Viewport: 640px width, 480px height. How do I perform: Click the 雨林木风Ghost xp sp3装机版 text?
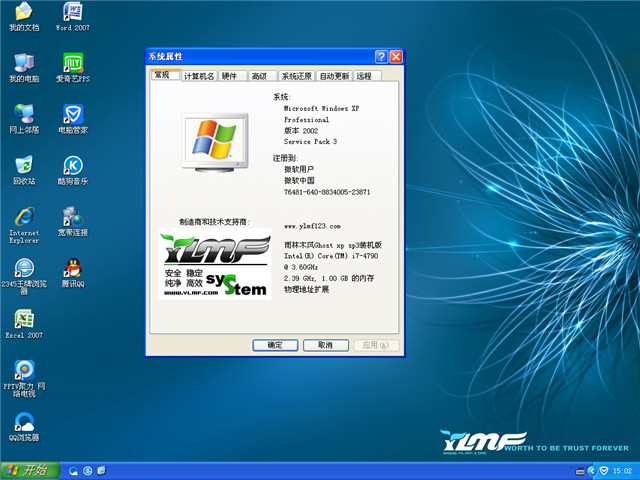(x=333, y=245)
